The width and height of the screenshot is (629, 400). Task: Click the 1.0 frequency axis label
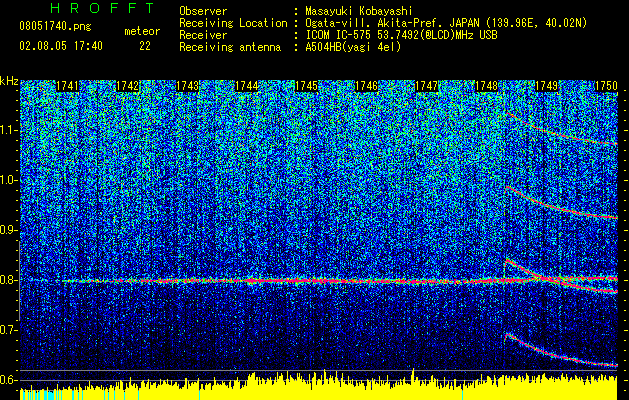tap(9, 180)
